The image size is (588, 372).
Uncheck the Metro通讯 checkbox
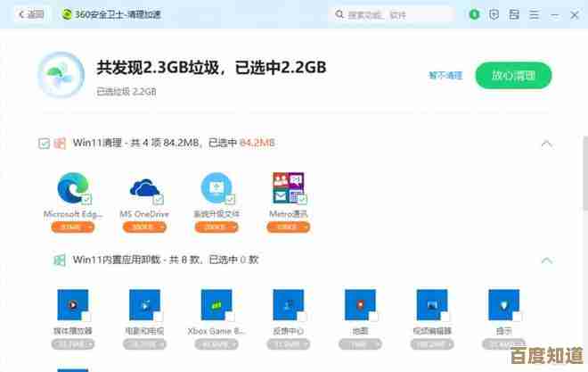[302, 199]
